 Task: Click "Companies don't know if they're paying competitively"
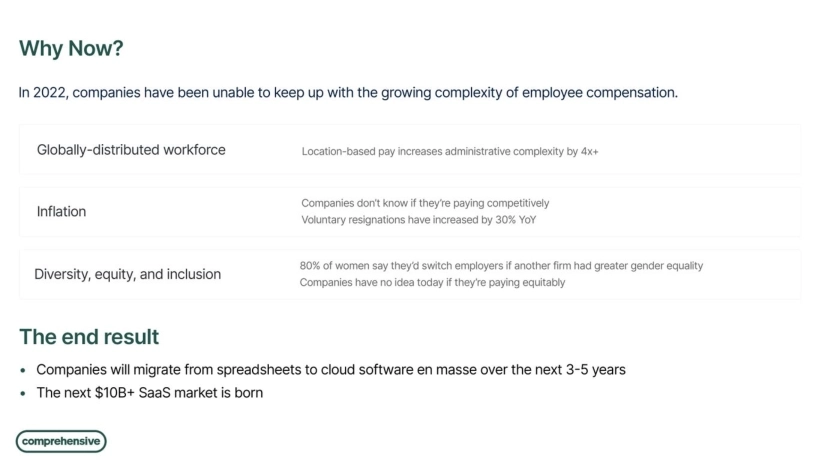[425, 203]
